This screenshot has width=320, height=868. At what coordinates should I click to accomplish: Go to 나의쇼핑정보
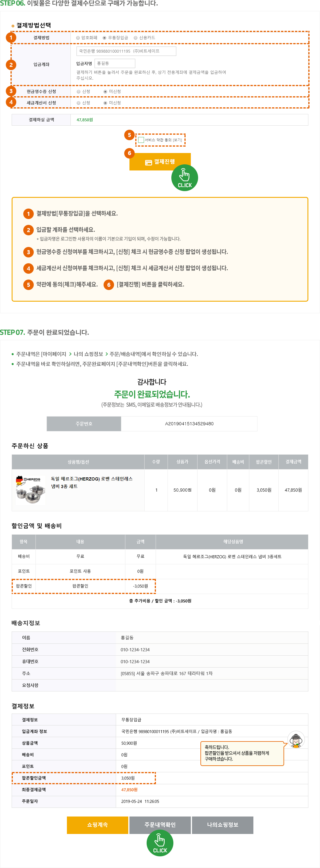click(222, 825)
